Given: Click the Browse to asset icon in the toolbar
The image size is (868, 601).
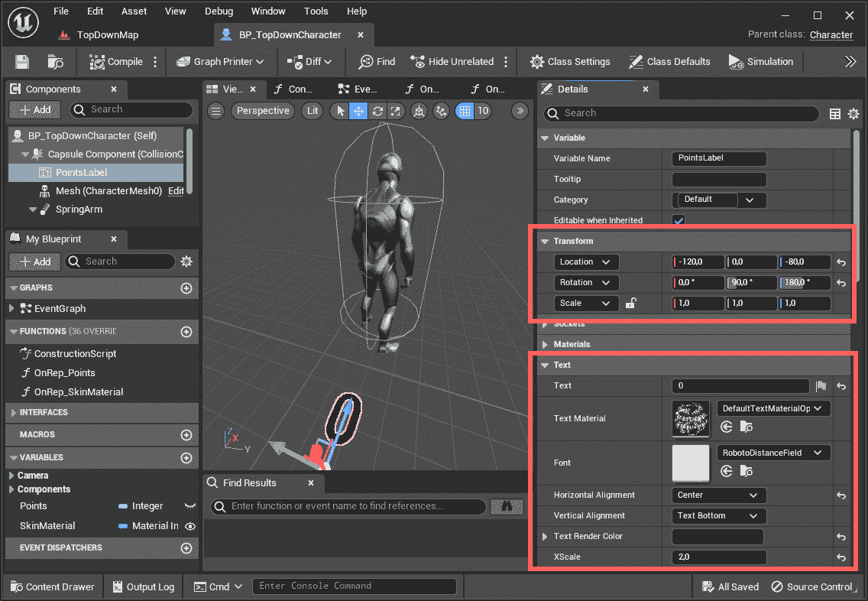Looking at the screenshot, I should (x=55, y=62).
